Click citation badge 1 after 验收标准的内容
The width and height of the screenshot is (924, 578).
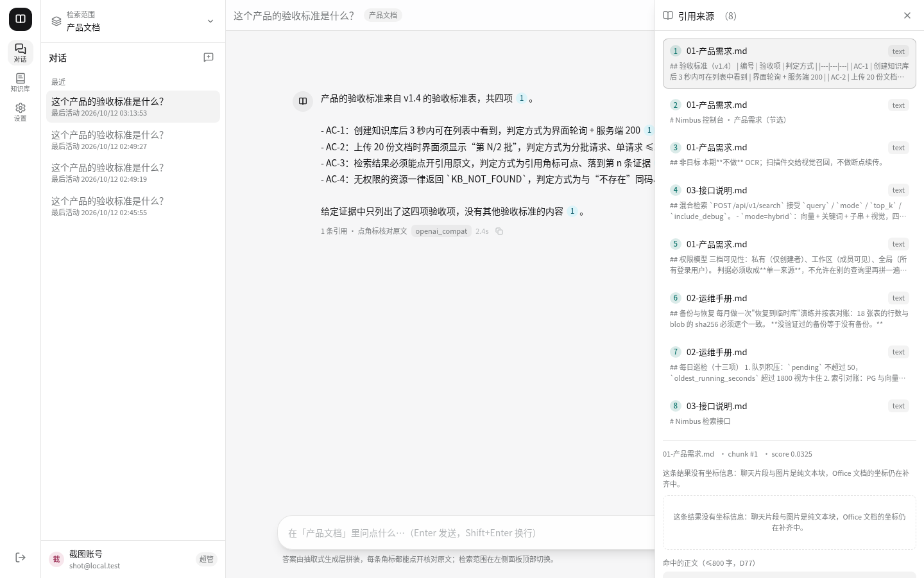pyautogui.click(x=572, y=211)
